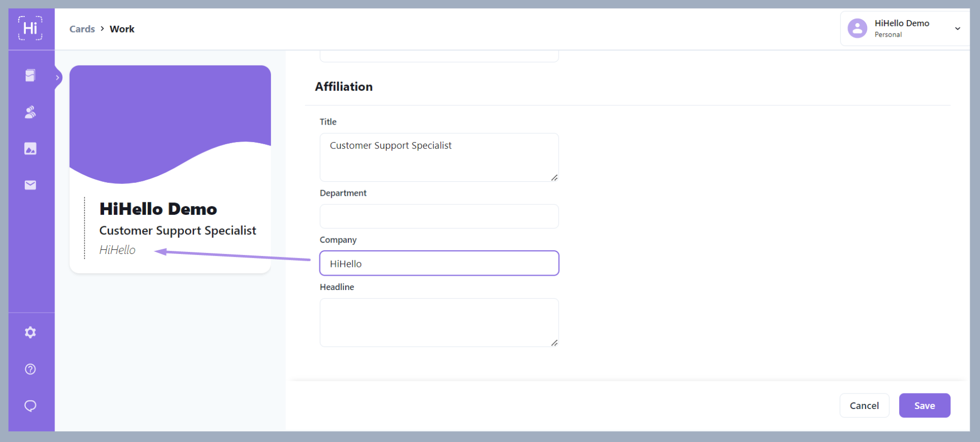
Task: Open the Cards sidebar icon
Action: click(x=30, y=76)
